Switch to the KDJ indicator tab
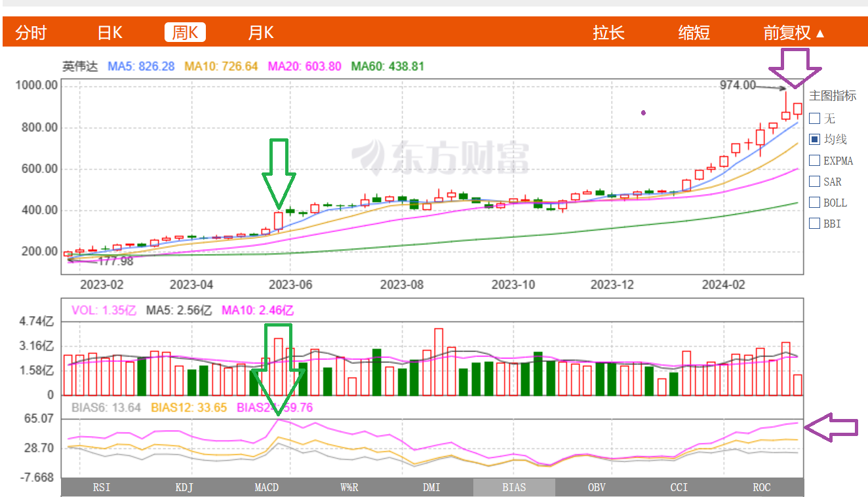 pos(184,488)
